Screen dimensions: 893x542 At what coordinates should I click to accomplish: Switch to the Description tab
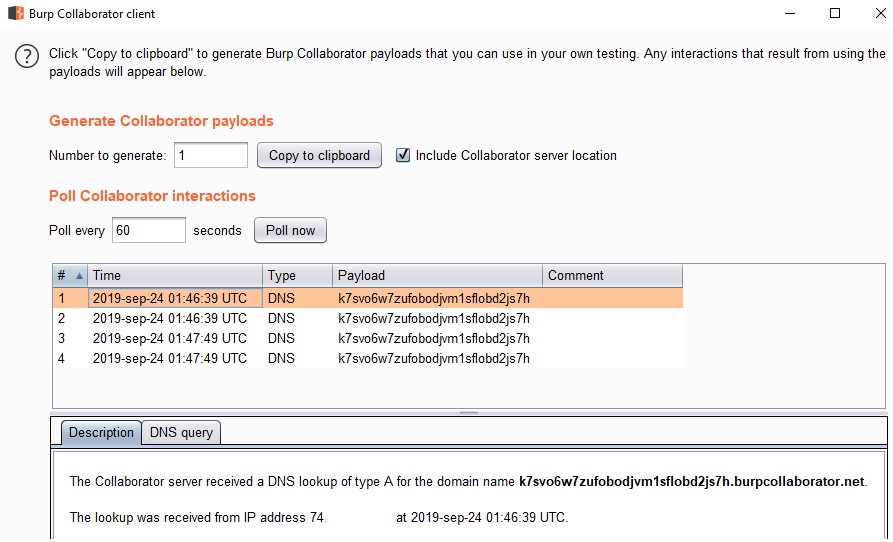101,433
